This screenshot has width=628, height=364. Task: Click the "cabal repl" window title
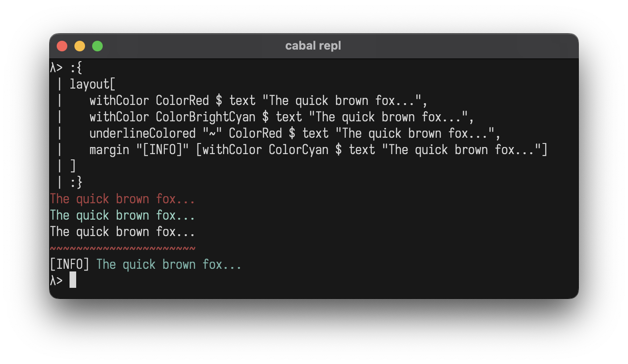[313, 46]
